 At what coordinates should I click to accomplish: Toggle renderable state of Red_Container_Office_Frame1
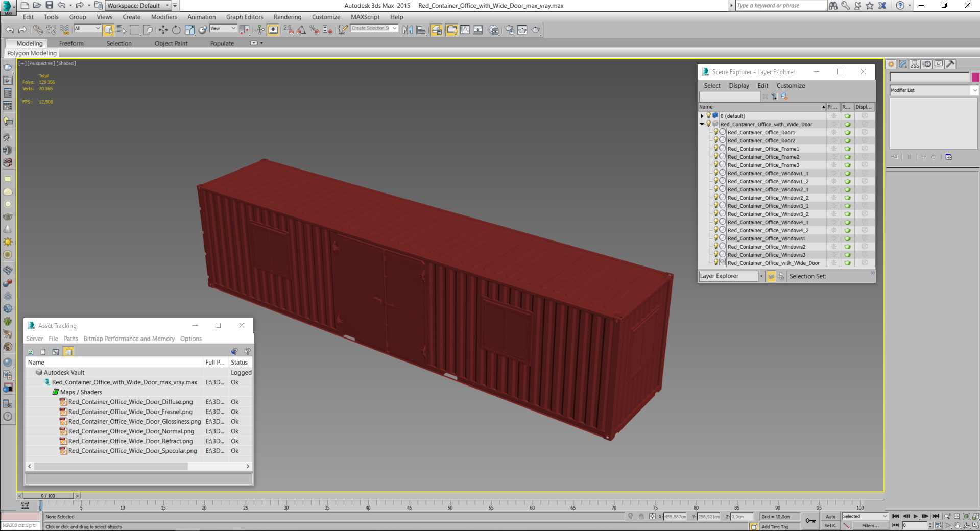click(847, 149)
